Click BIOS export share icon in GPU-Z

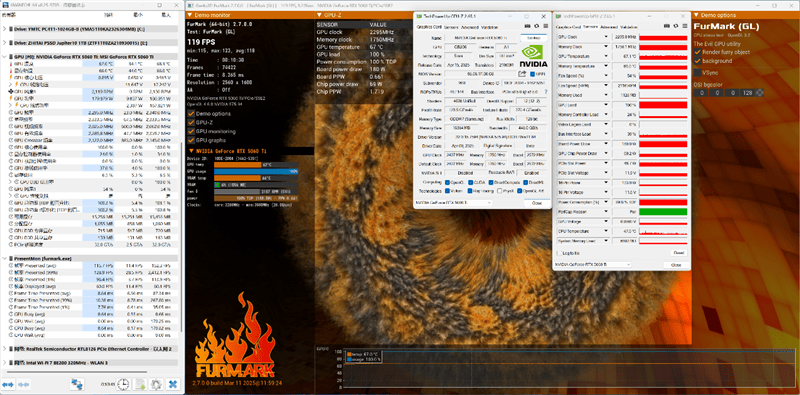[x=522, y=74]
